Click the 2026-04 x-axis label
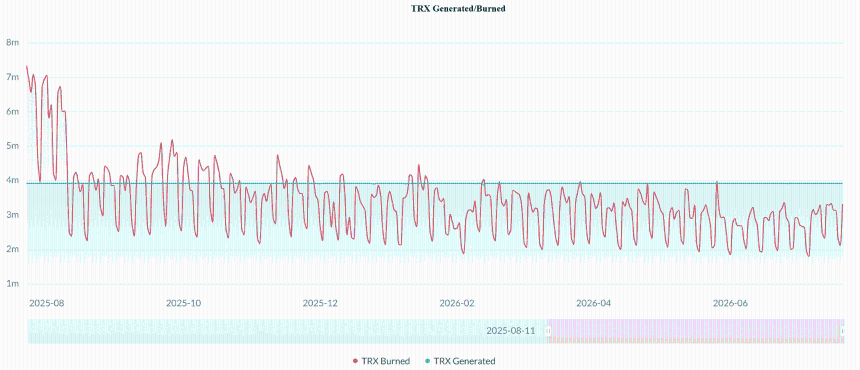The height and width of the screenshot is (370, 860). 593,303
